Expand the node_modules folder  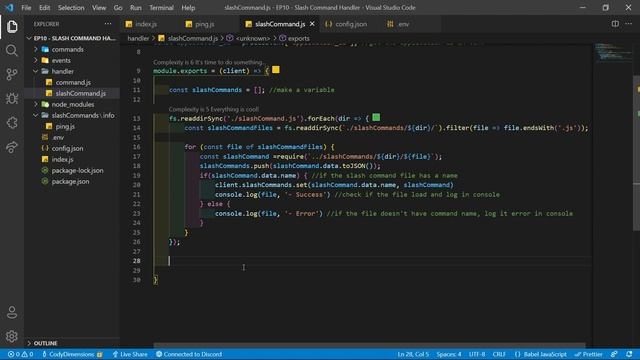pyautogui.click(x=72, y=104)
